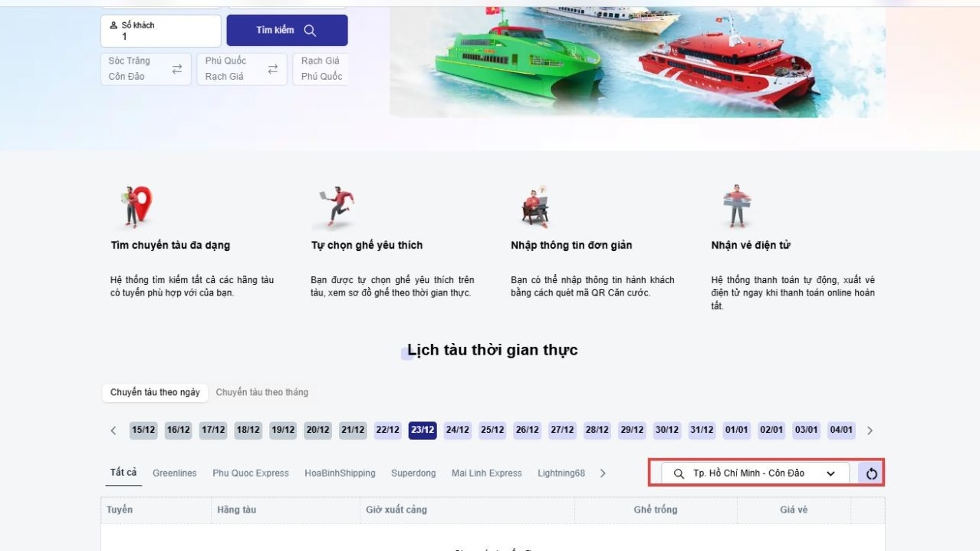Screen dimensions: 980x551
Task: Open the Số khách passenger count field
Action: coord(161,31)
